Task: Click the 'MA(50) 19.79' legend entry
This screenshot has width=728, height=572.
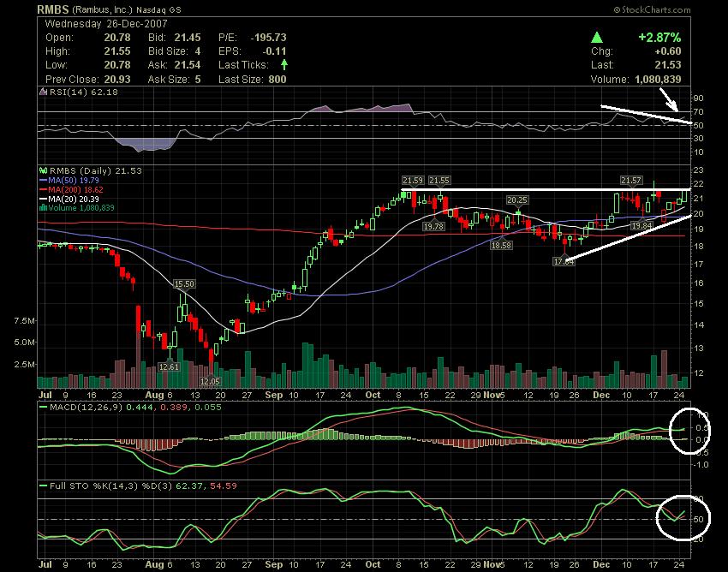Action: (x=74, y=180)
